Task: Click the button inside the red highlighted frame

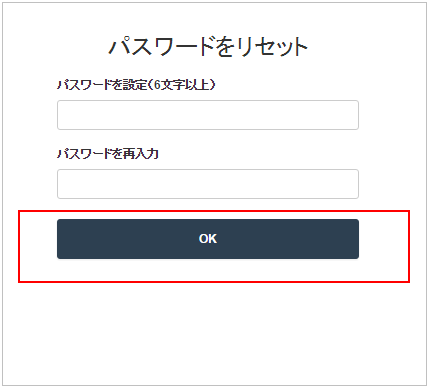Action: pos(208,239)
